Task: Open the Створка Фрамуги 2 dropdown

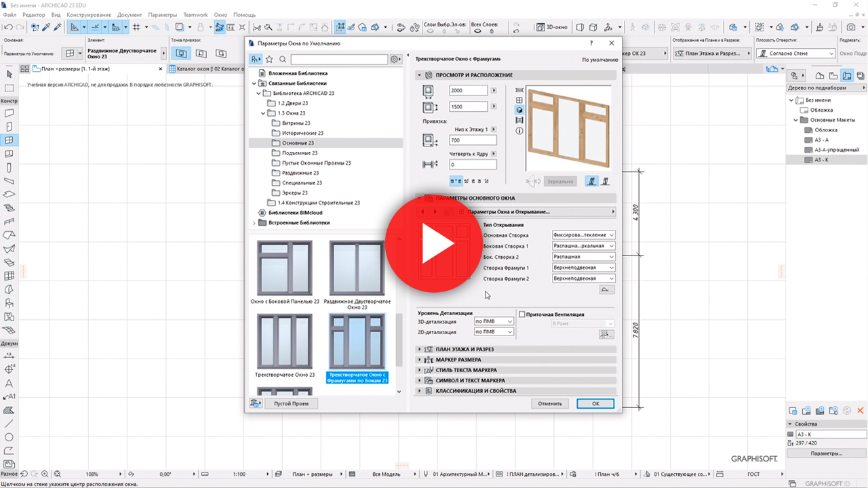Action: 583,279
